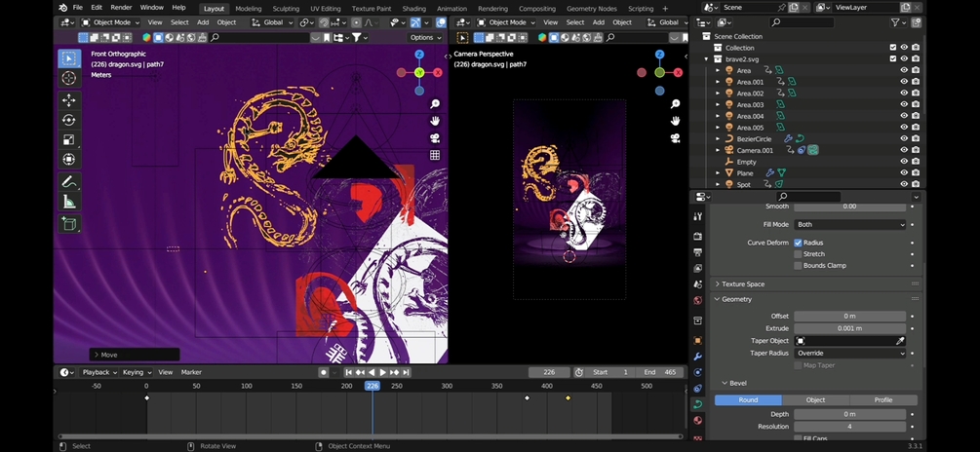Open Global transform orientation dropdown in left viewport
980x452 pixels.
point(272,22)
